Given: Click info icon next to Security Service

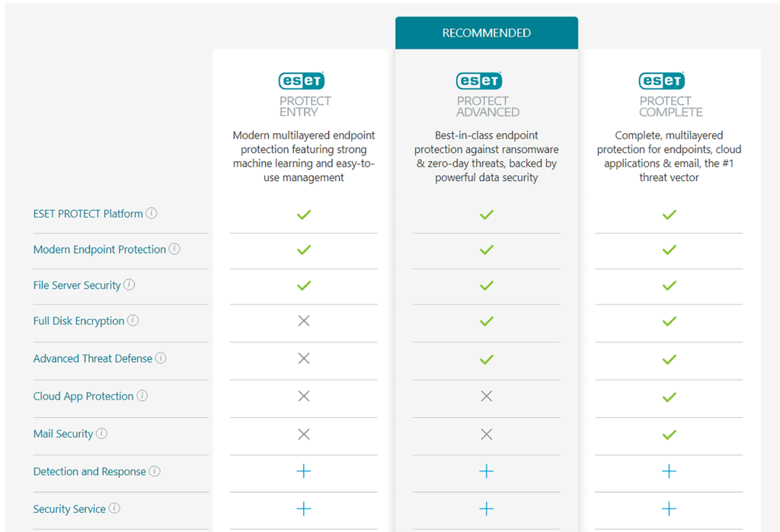Looking at the screenshot, I should point(114,508).
